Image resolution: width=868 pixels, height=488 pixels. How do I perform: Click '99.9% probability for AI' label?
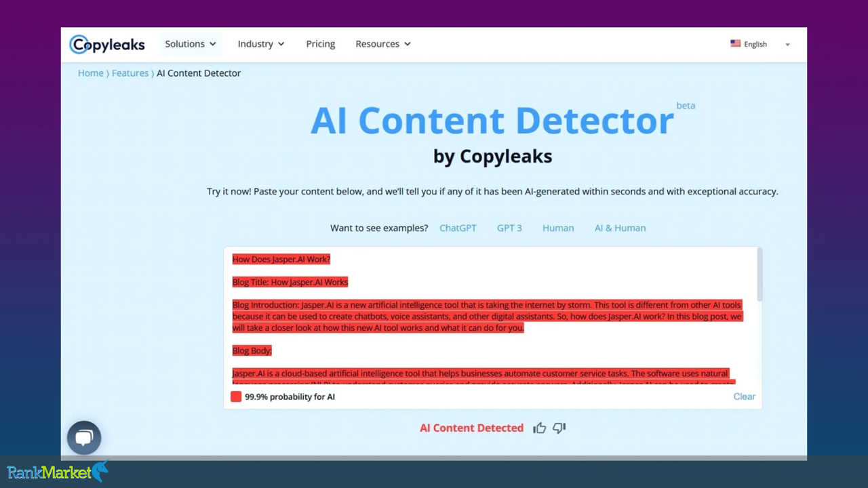coord(290,396)
